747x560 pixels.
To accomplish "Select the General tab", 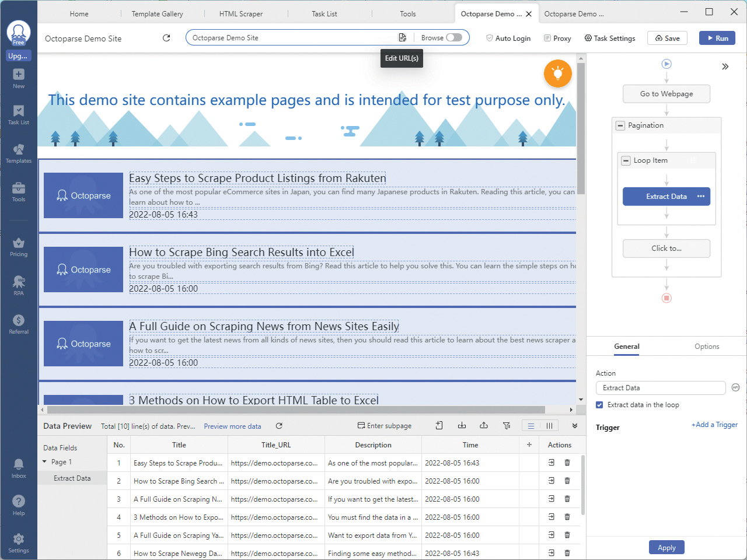I will 627,346.
